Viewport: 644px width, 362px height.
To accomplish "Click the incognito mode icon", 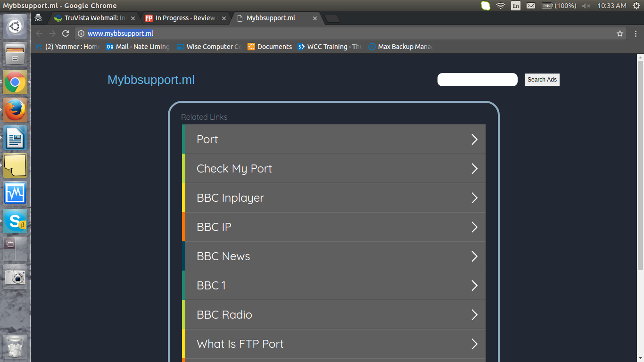I will [38, 18].
